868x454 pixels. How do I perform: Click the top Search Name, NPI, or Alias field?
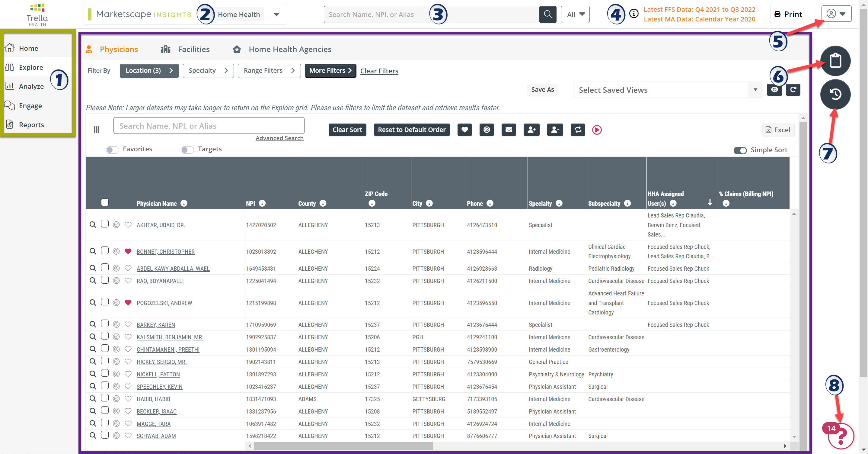click(x=431, y=14)
